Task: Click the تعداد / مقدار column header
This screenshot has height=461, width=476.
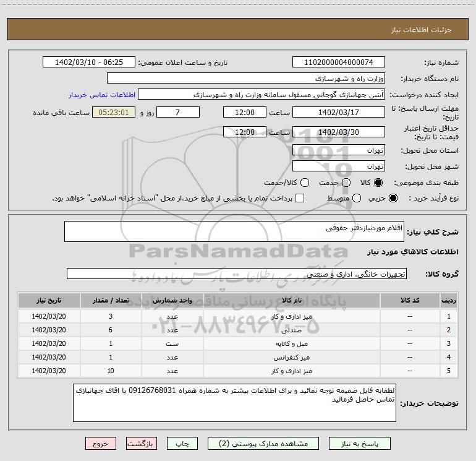Action: click(x=111, y=300)
